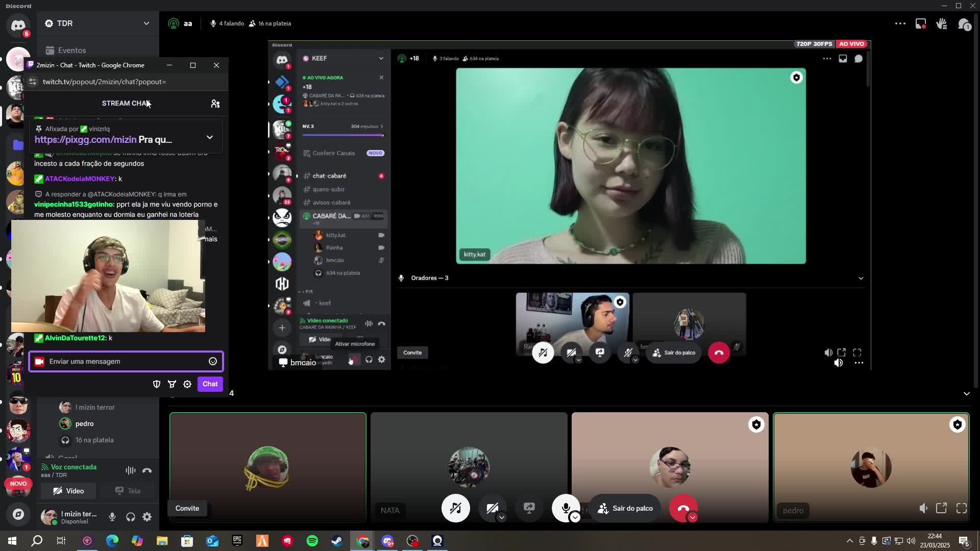This screenshot has width=980, height=551.
Task: Send message with purple Chat button
Action: [210, 384]
